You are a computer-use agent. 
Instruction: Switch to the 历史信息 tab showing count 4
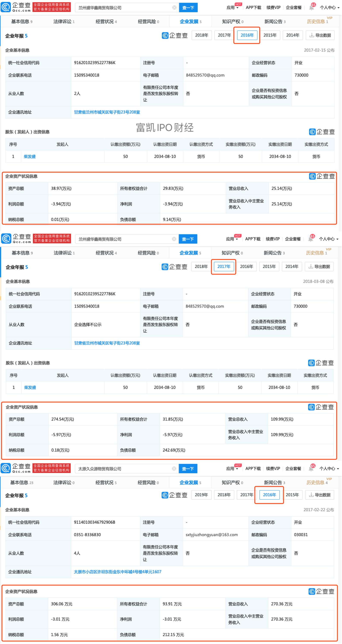pos(317,483)
